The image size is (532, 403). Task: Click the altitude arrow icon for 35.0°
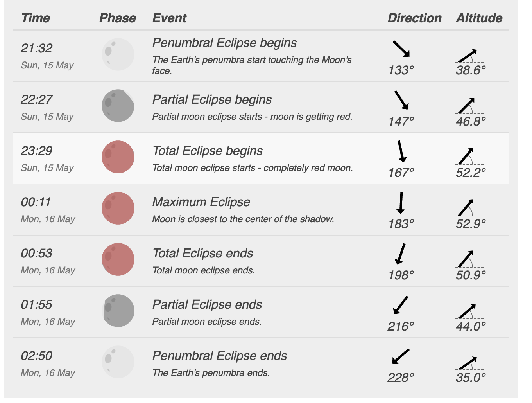click(x=469, y=363)
